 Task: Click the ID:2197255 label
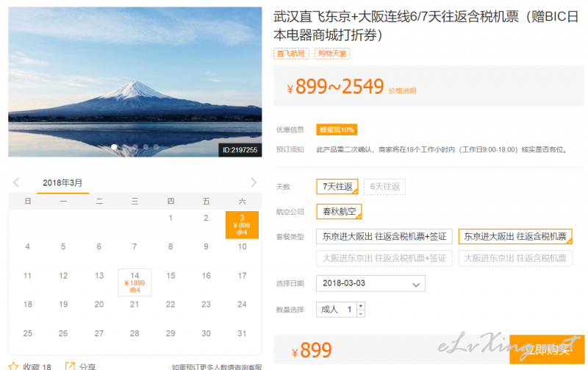[x=240, y=150]
